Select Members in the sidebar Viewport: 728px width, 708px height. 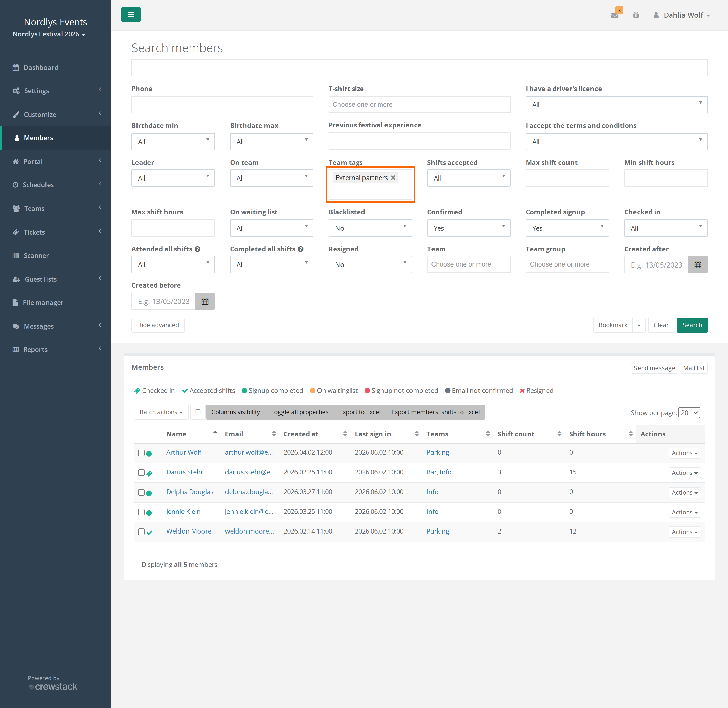click(x=55, y=138)
